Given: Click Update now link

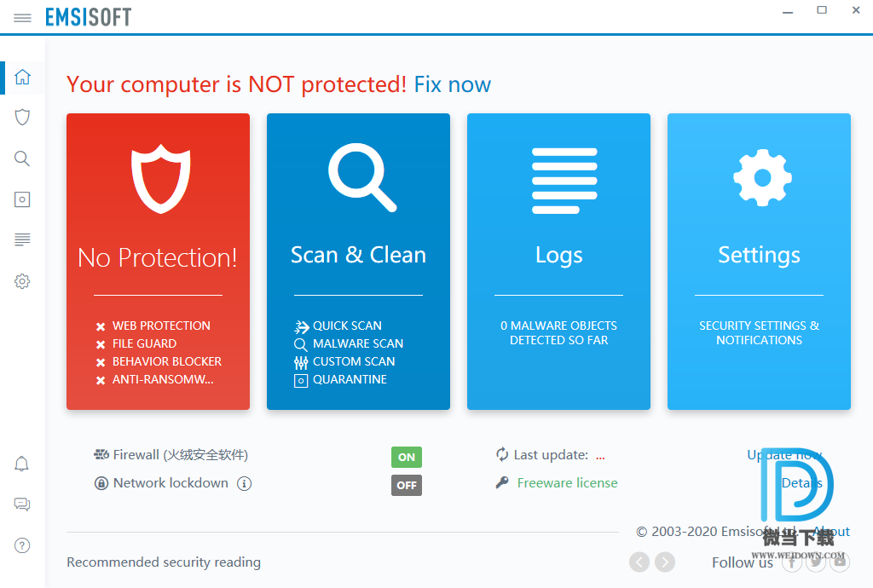Looking at the screenshot, I should (784, 454).
